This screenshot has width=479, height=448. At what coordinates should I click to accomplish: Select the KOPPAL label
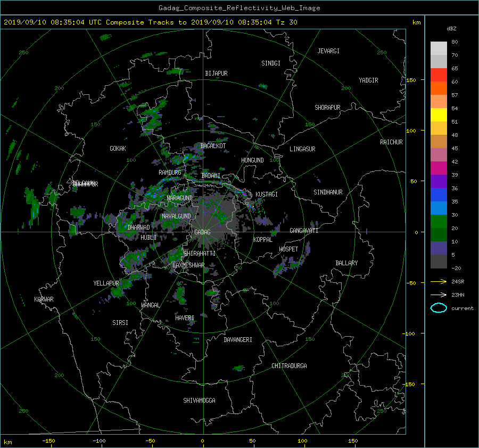[x=263, y=239]
